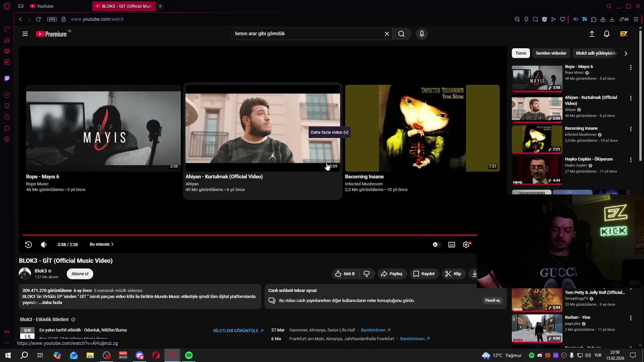Go back with the browser back arrow
Image resolution: width=644 pixels, height=362 pixels.
20,19
